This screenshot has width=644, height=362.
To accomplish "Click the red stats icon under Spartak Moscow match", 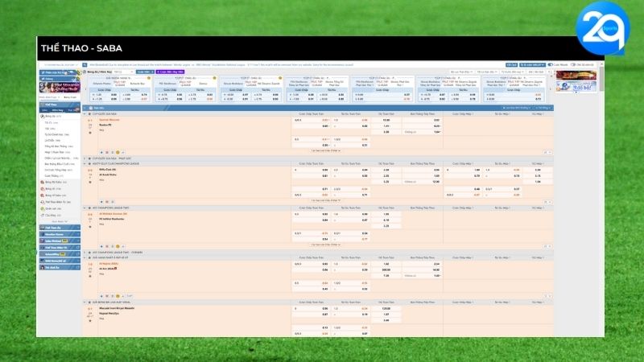I will click(107, 152).
